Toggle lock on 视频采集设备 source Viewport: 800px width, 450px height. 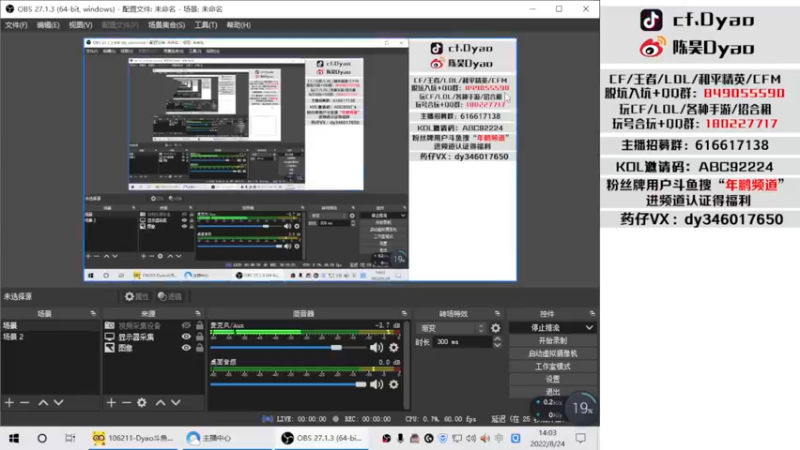click(x=199, y=325)
